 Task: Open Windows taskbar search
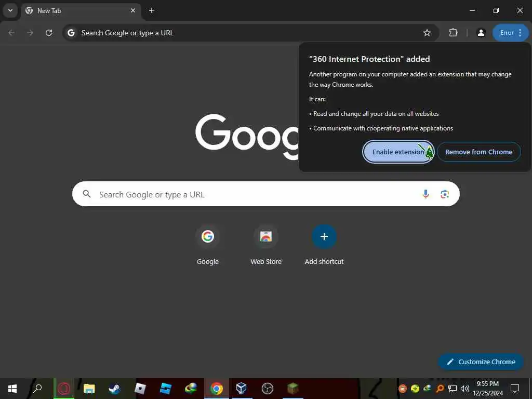click(x=37, y=389)
